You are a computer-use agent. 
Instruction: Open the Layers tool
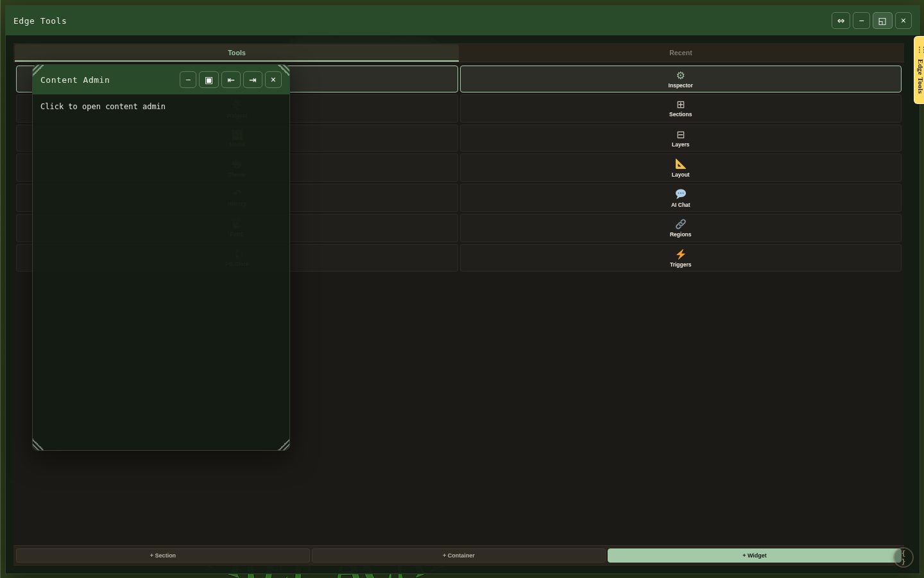pyautogui.click(x=680, y=138)
